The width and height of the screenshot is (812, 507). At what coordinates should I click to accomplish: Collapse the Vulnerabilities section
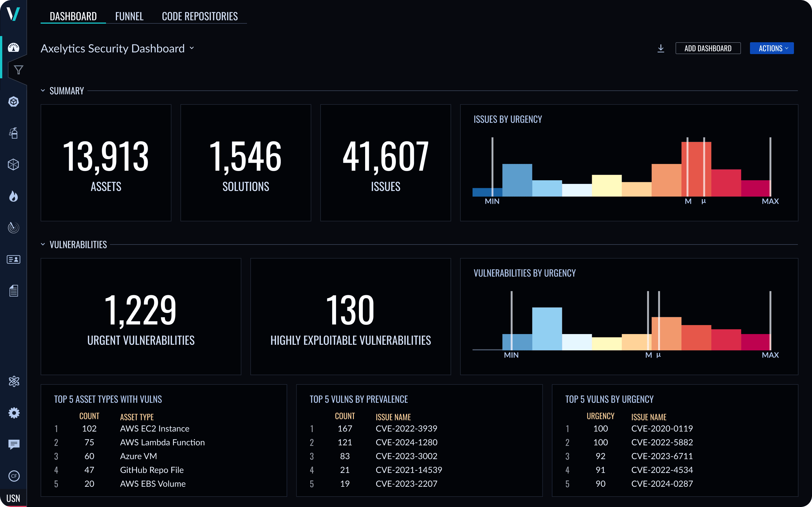coord(43,244)
